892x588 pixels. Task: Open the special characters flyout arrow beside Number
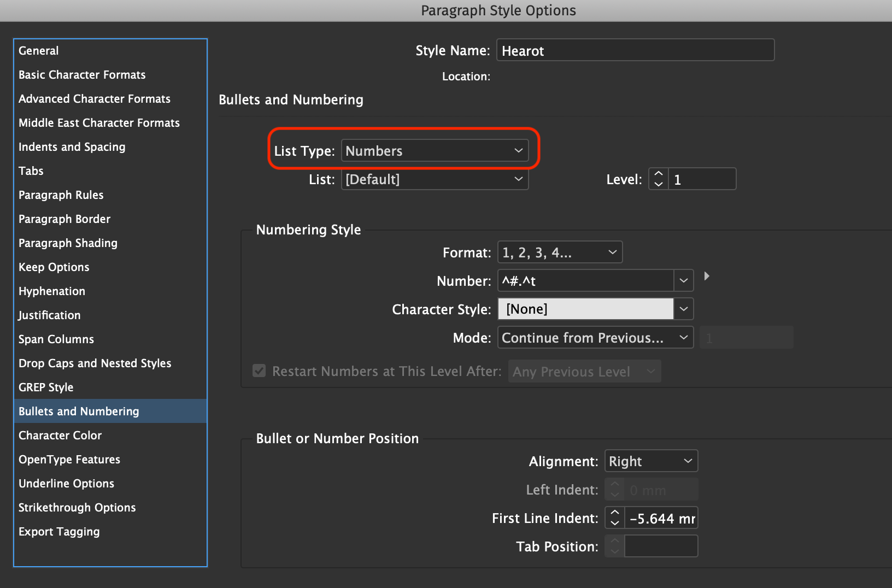pyautogui.click(x=707, y=276)
